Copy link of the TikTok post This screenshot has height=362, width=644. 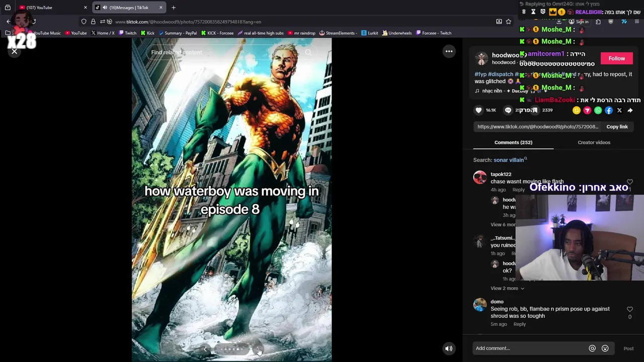(617, 127)
